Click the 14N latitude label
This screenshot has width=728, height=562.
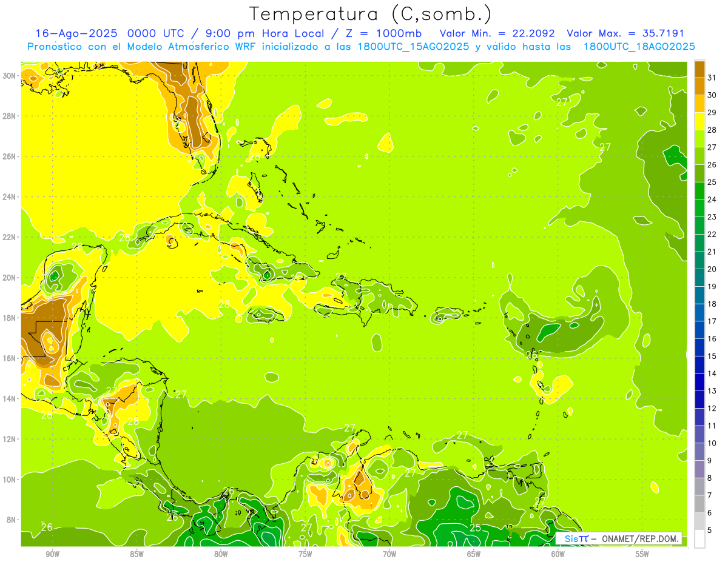(10, 398)
